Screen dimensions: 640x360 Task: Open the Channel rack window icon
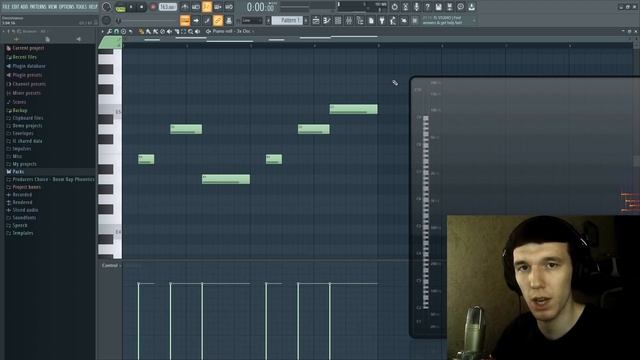click(338, 20)
